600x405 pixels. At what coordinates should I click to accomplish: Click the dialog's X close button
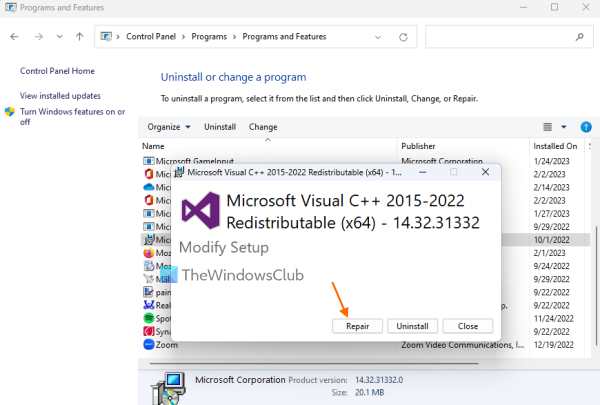tap(485, 172)
